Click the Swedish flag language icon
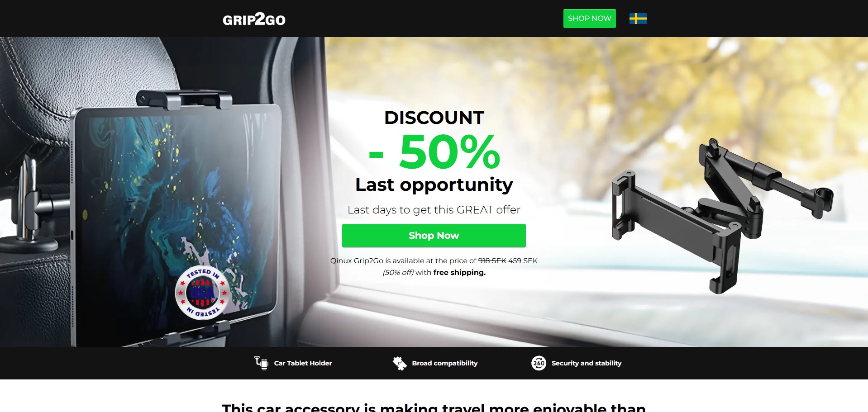Image resolution: width=868 pixels, height=412 pixels. 638,19
